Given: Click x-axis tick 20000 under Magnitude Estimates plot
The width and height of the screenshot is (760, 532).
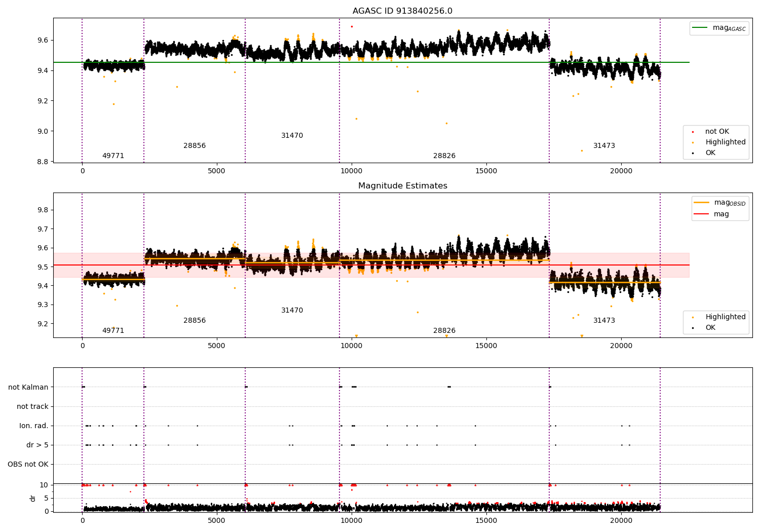Looking at the screenshot, I should (x=621, y=346).
